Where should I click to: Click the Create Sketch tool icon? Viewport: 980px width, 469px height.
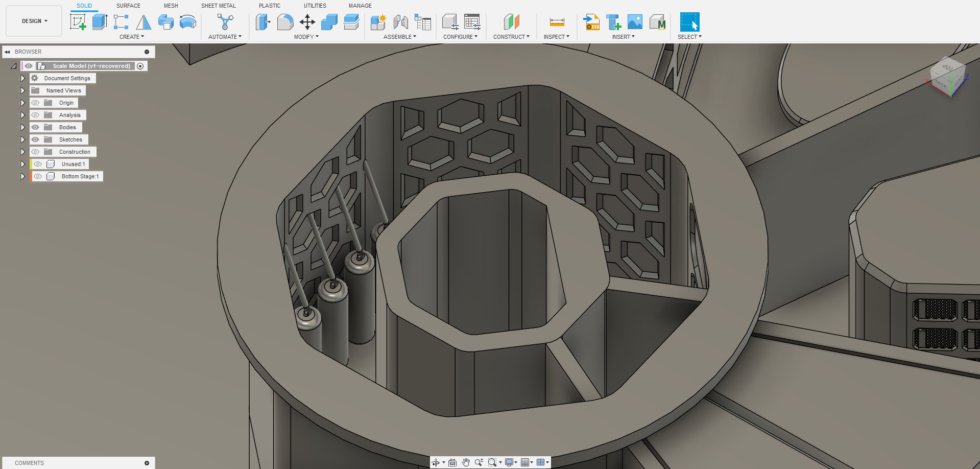[78, 22]
